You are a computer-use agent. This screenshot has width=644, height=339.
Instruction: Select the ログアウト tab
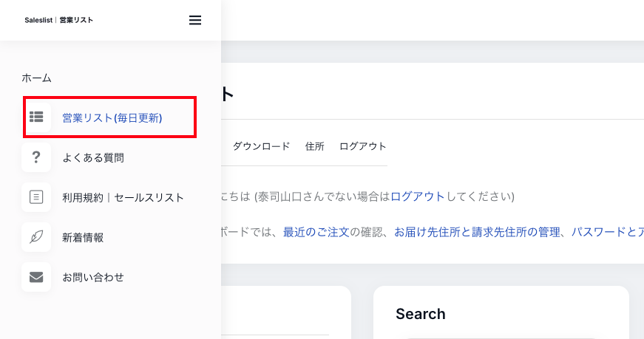[363, 146]
